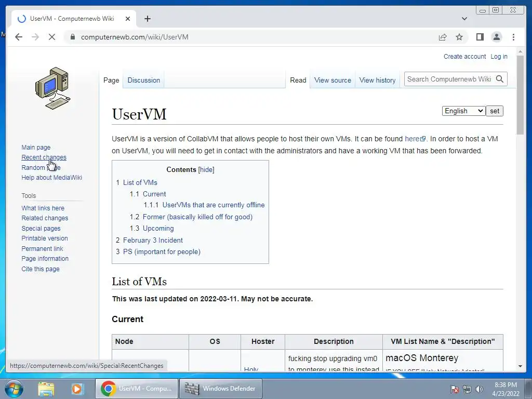Click the Action Center flag tray icon
532x399 pixels.
(x=454, y=389)
